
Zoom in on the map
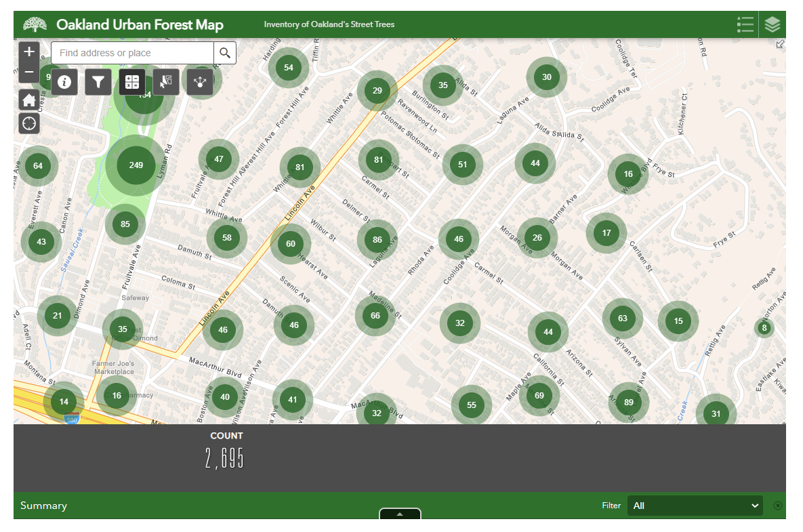coord(29,52)
